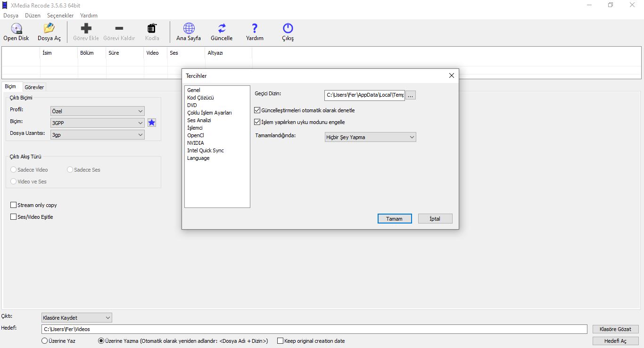Click the İsim column header
Viewport: 644px width, 348px height.
coord(59,53)
